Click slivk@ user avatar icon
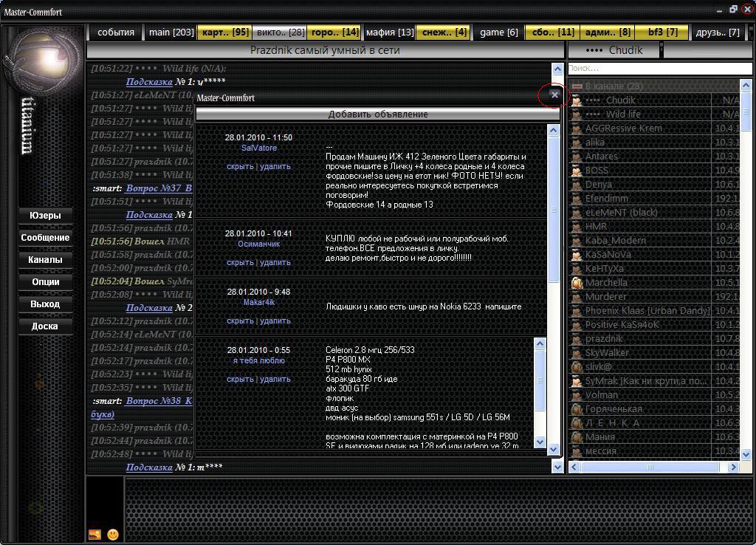Screen dimensions: 756x545 [577, 367]
